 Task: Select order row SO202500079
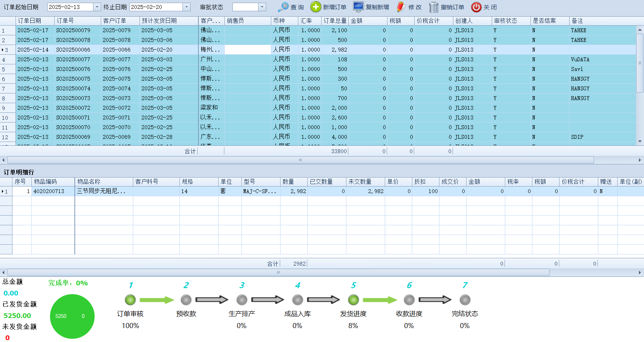pyautogui.click(x=73, y=30)
